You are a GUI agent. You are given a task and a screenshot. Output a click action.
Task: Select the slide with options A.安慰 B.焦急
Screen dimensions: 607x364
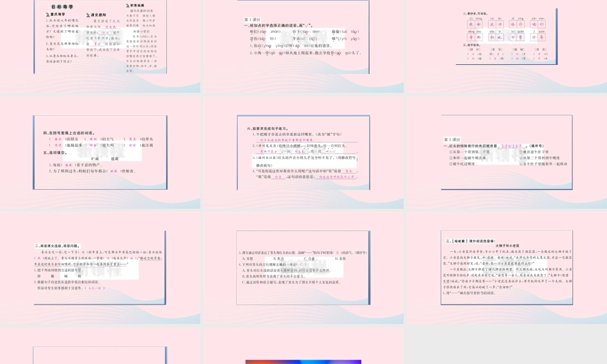(303, 268)
